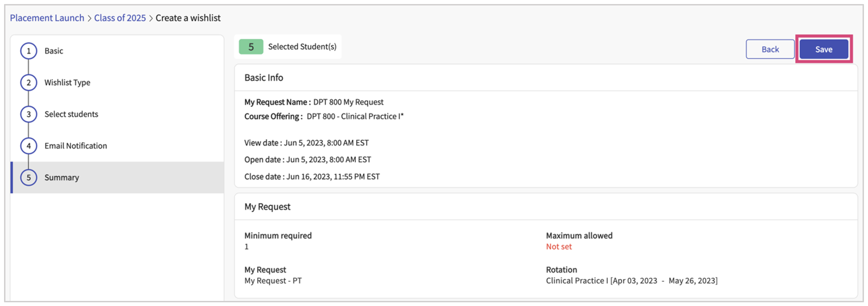Click the step 2 circle icon
The width and height of the screenshot is (868, 306).
click(28, 83)
